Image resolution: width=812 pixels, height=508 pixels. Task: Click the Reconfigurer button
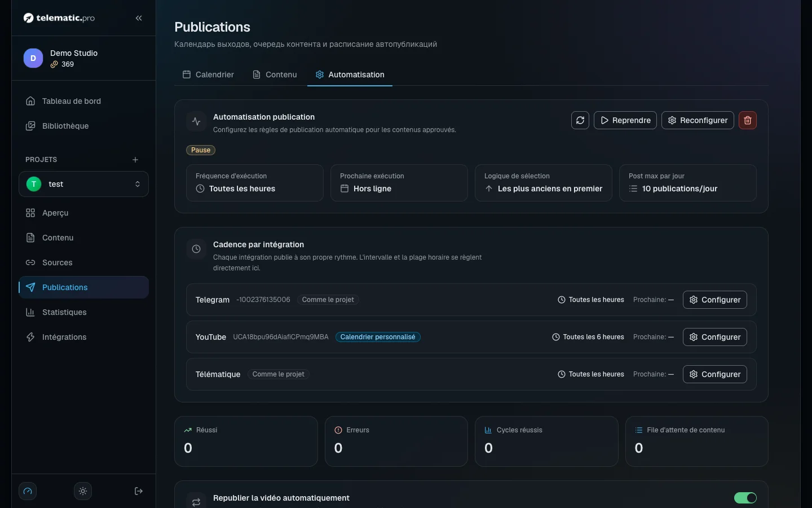(698, 120)
